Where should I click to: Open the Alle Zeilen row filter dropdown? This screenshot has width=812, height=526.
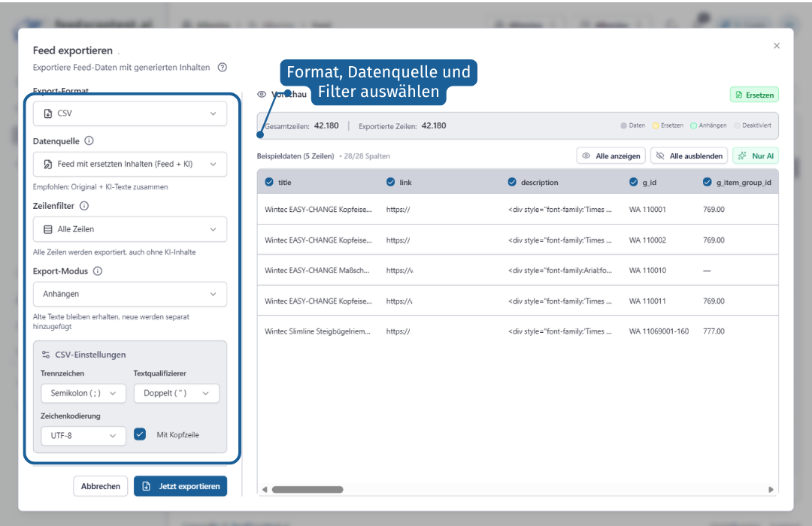130,229
